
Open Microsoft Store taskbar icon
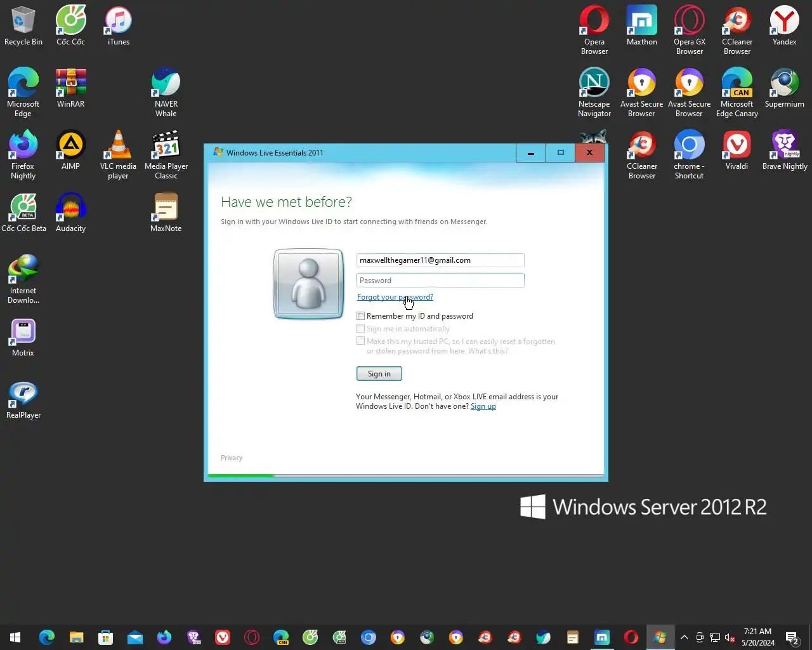[x=105, y=637]
